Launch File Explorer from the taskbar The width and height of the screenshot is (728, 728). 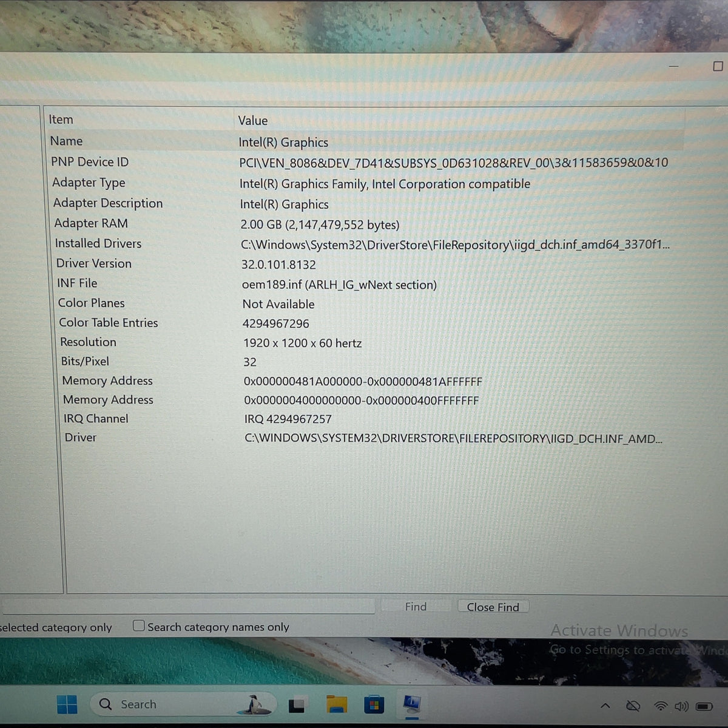337,704
